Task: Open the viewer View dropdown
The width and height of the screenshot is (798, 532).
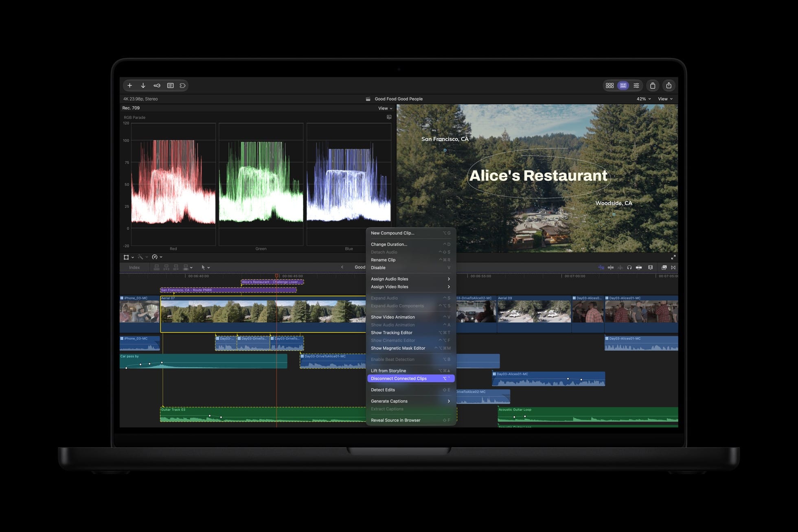Action: click(665, 99)
